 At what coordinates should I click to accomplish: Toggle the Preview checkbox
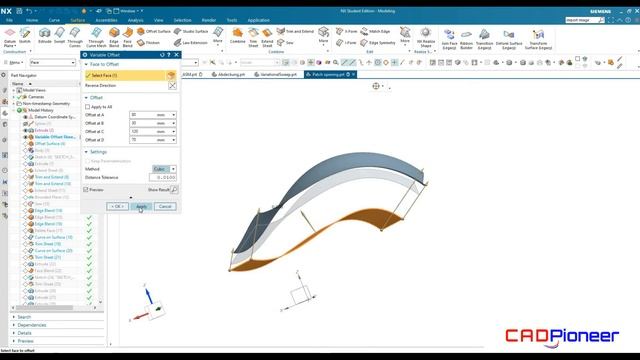86,190
